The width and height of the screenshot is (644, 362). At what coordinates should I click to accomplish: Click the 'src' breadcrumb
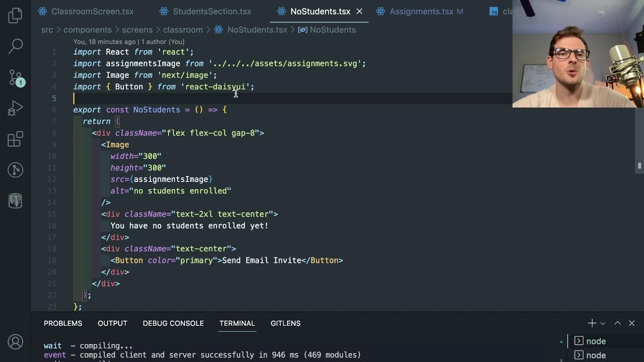tap(47, 30)
